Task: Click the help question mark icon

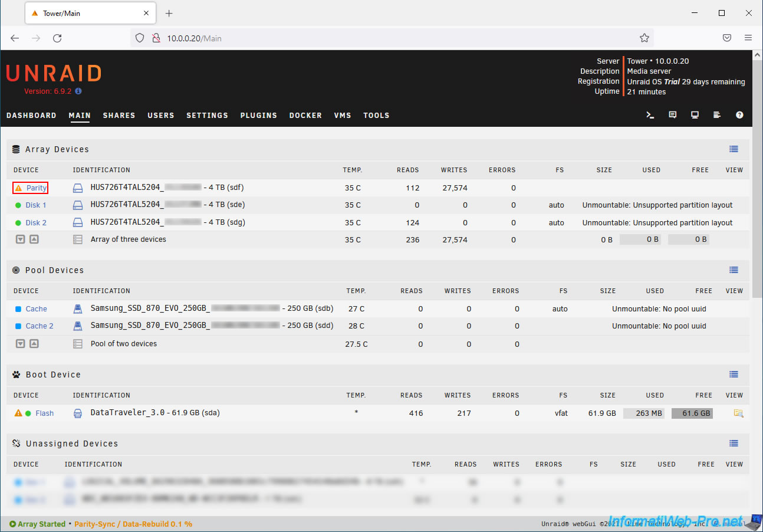Action: click(x=739, y=115)
